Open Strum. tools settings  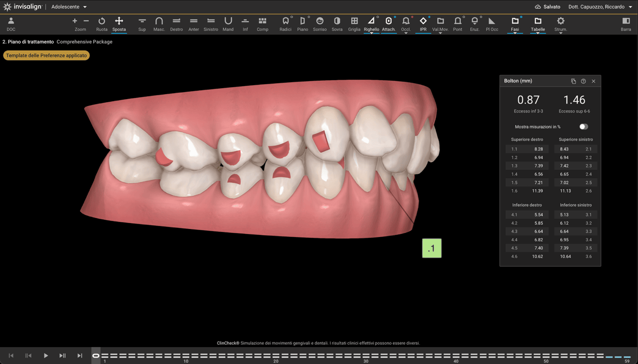[x=561, y=24]
